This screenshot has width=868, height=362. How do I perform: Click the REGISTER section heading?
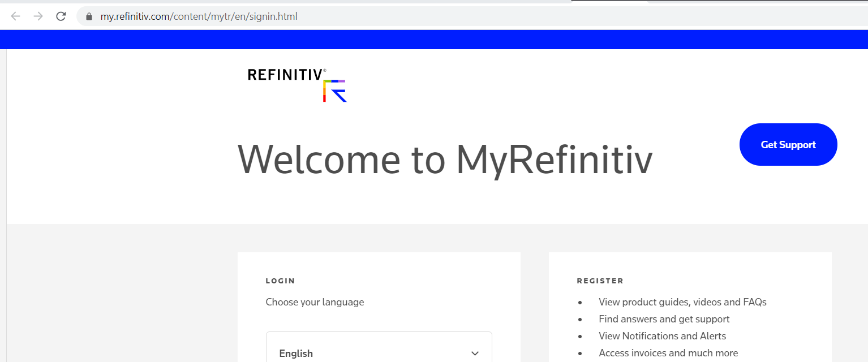tap(600, 281)
